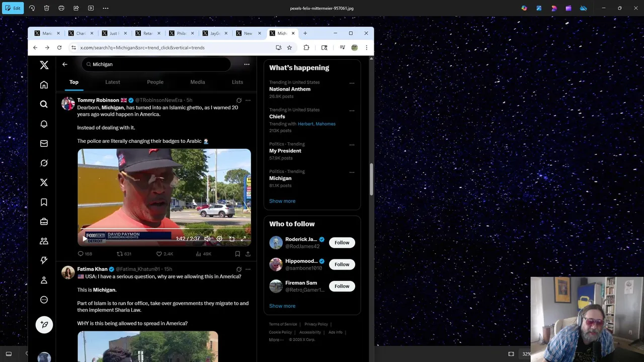Go back using search page arrow

(64, 64)
